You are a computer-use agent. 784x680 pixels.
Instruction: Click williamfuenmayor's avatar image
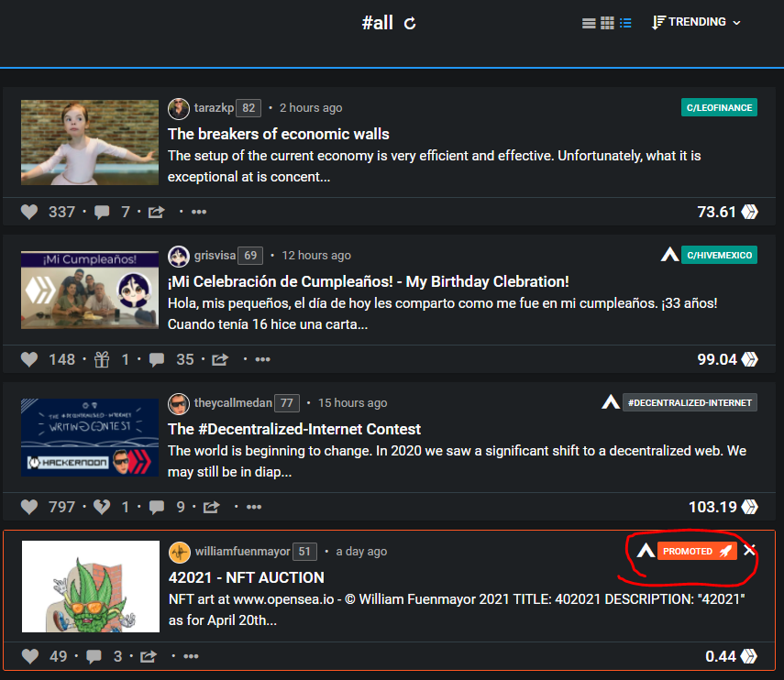[x=180, y=552]
